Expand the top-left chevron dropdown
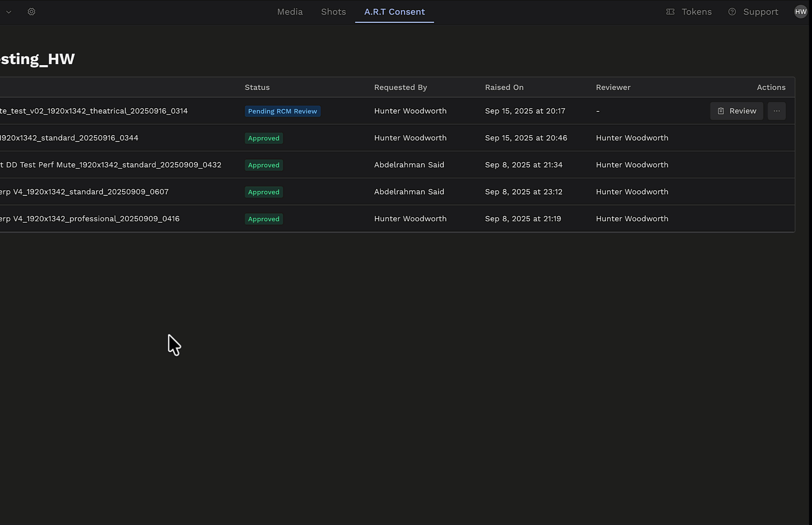 click(x=9, y=12)
